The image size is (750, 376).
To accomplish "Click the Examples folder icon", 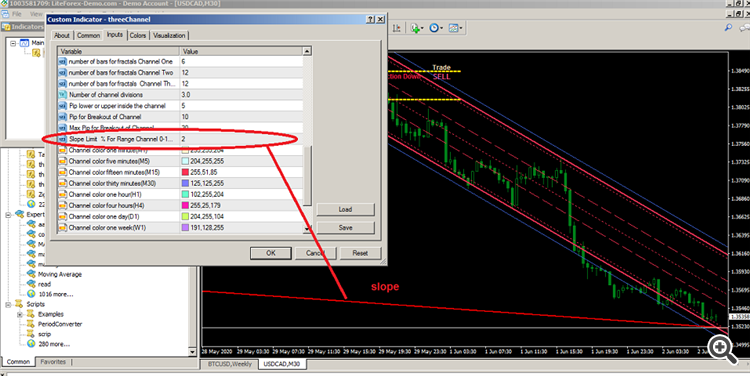I will click(30, 314).
